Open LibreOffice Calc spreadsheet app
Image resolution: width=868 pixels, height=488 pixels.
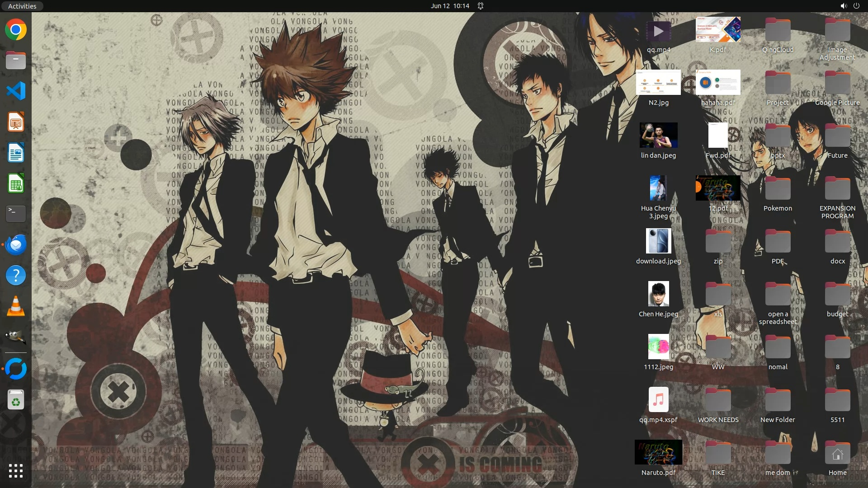click(x=16, y=184)
